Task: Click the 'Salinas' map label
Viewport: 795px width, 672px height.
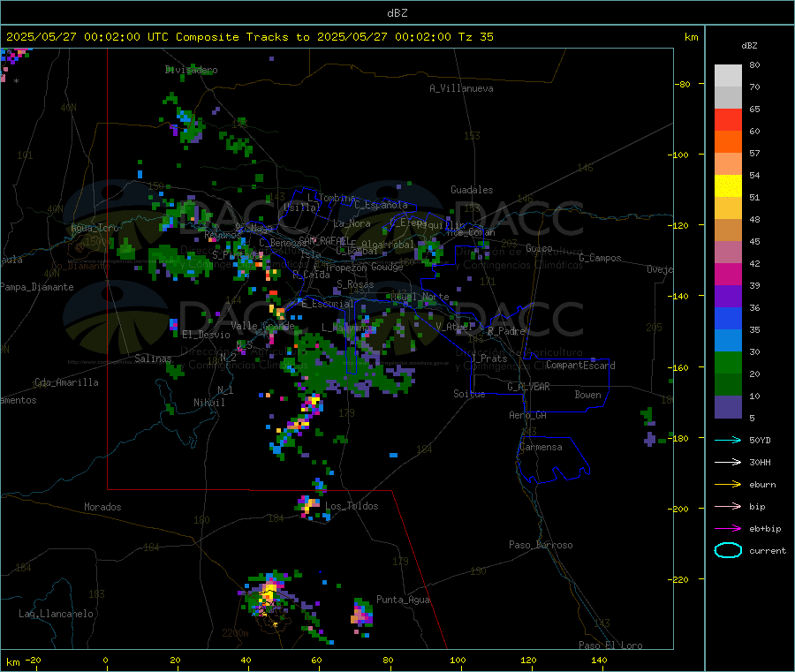Action: tap(153, 359)
